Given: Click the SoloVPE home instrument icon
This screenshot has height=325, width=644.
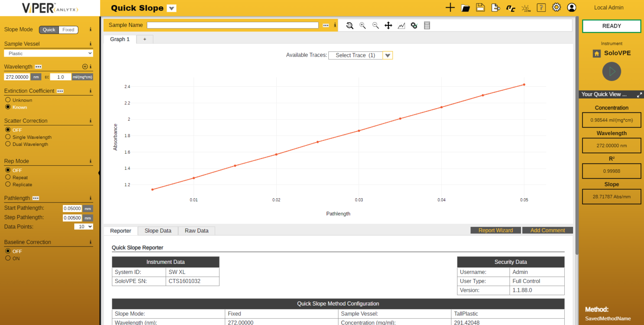Looking at the screenshot, I should pos(596,53).
